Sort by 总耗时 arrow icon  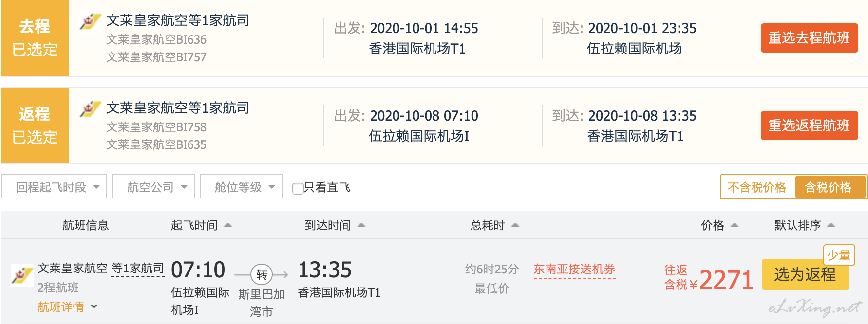pos(515,225)
